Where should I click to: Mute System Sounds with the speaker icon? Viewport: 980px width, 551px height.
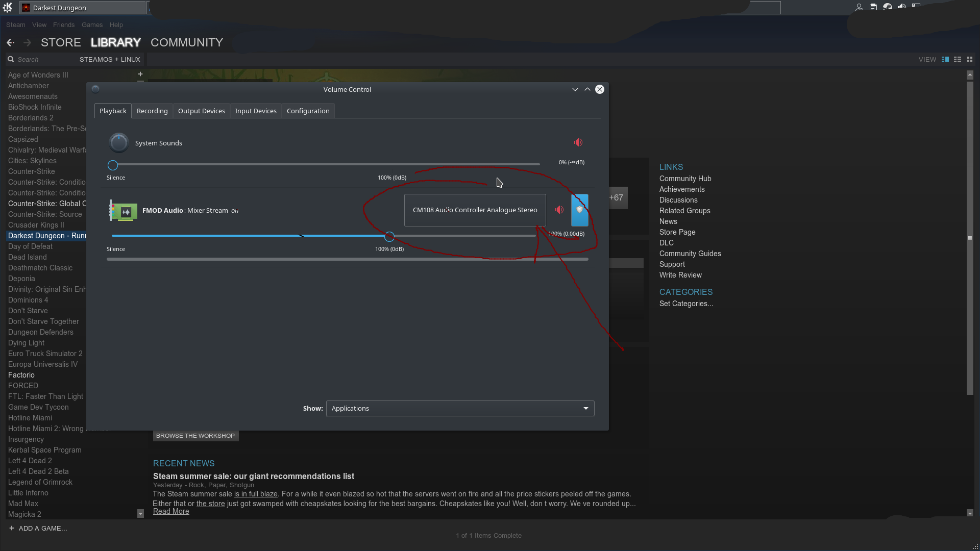(x=578, y=143)
